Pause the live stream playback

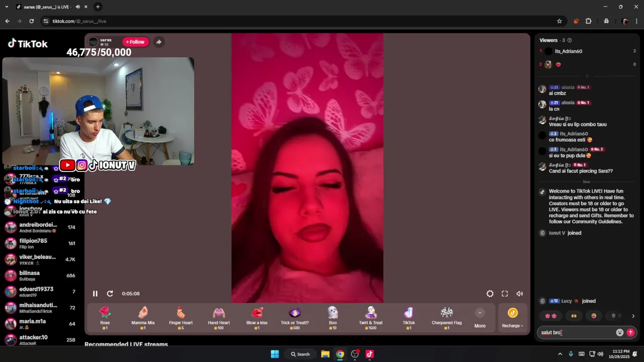pyautogui.click(x=95, y=294)
